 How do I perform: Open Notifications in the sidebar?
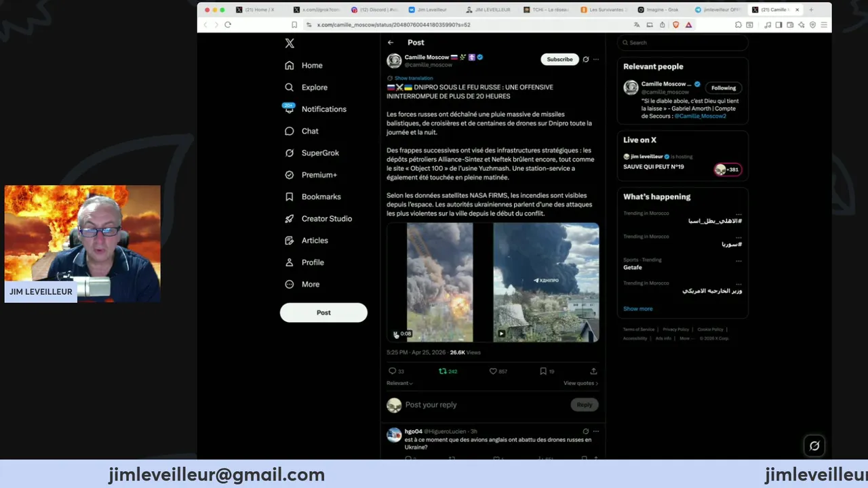(315, 109)
